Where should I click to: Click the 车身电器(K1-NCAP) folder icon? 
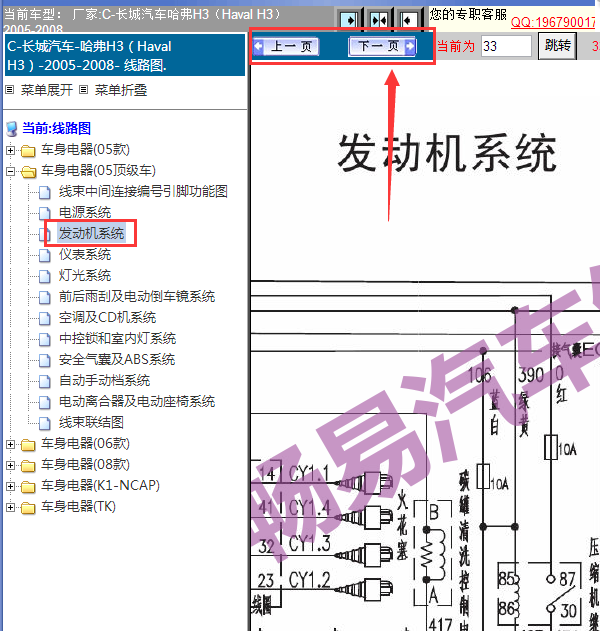[x=28, y=487]
